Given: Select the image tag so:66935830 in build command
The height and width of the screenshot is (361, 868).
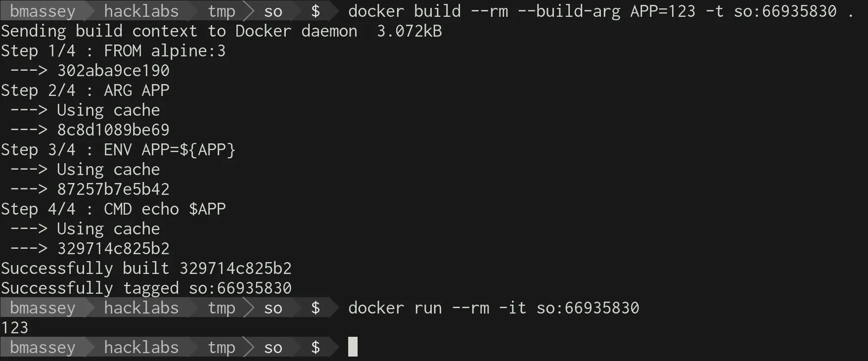Looking at the screenshot, I should pyautogui.click(x=785, y=11).
